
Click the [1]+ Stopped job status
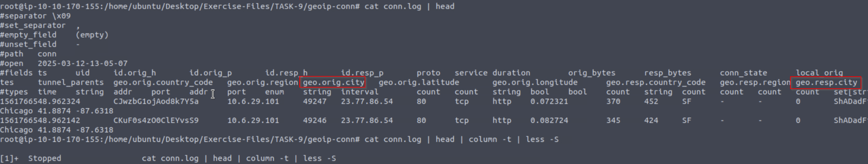(31, 159)
